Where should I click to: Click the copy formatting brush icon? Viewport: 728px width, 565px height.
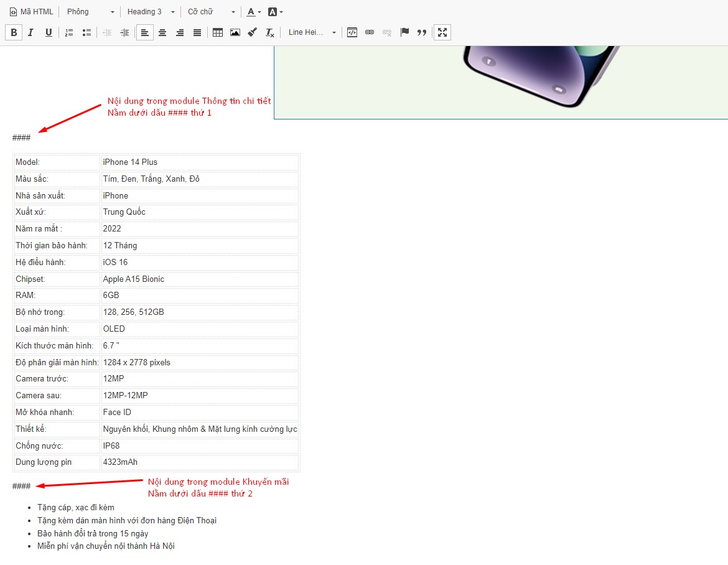(x=253, y=32)
